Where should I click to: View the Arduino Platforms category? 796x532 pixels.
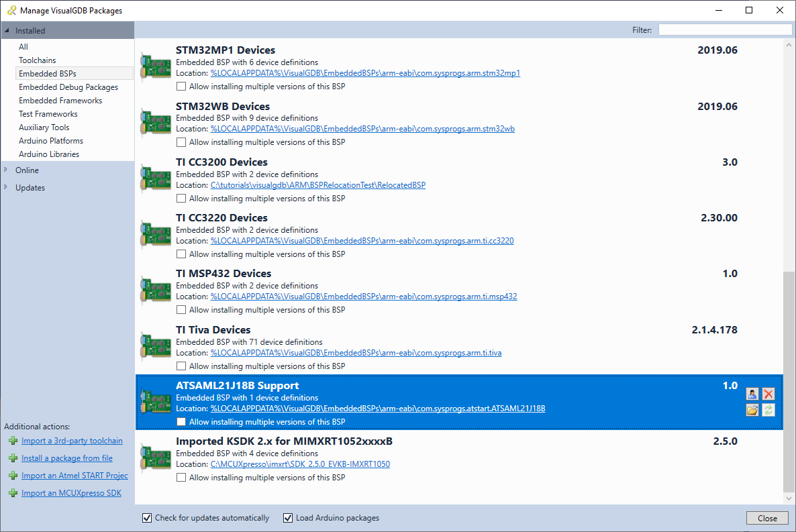tap(51, 141)
